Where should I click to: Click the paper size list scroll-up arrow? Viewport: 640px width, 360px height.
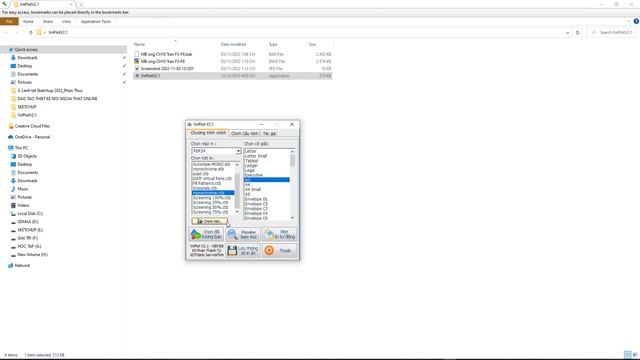point(292,151)
